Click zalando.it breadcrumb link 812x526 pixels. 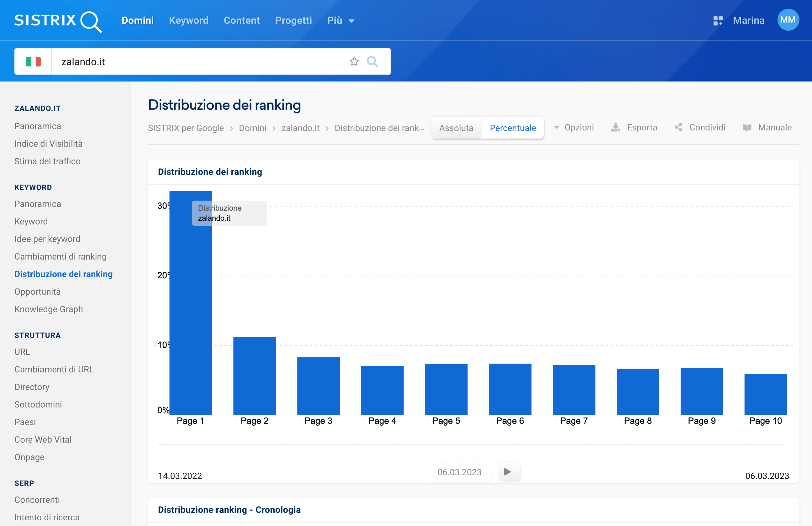click(300, 128)
